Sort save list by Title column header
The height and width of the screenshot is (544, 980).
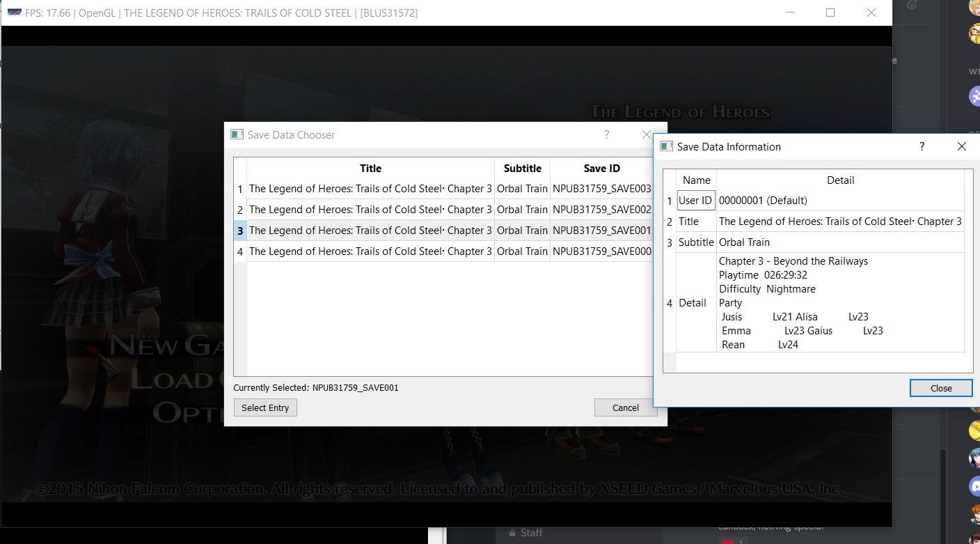(x=370, y=168)
